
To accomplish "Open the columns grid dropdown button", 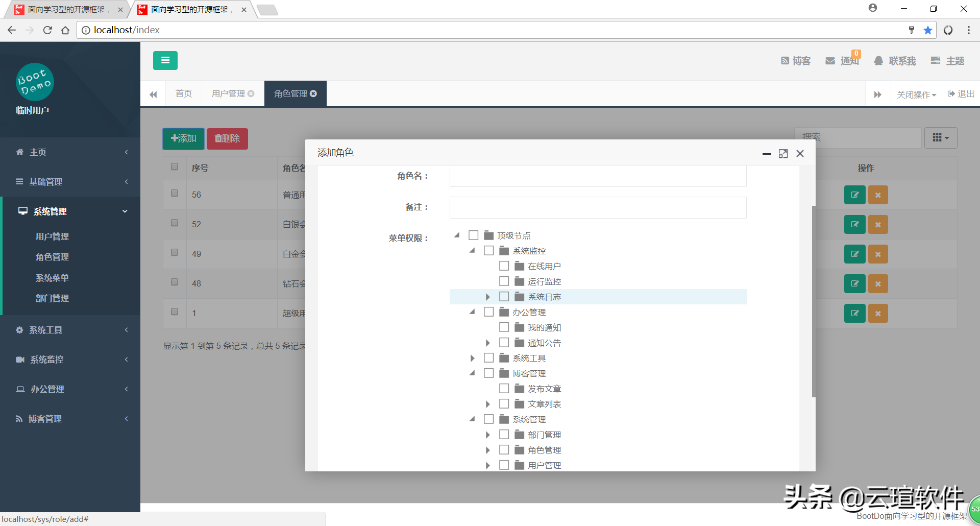I will click(x=941, y=138).
